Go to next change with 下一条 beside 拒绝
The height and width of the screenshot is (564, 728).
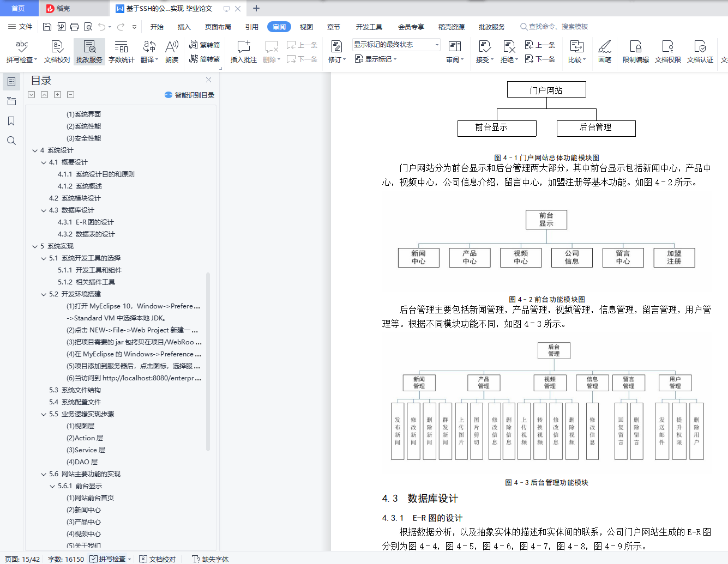coord(540,59)
